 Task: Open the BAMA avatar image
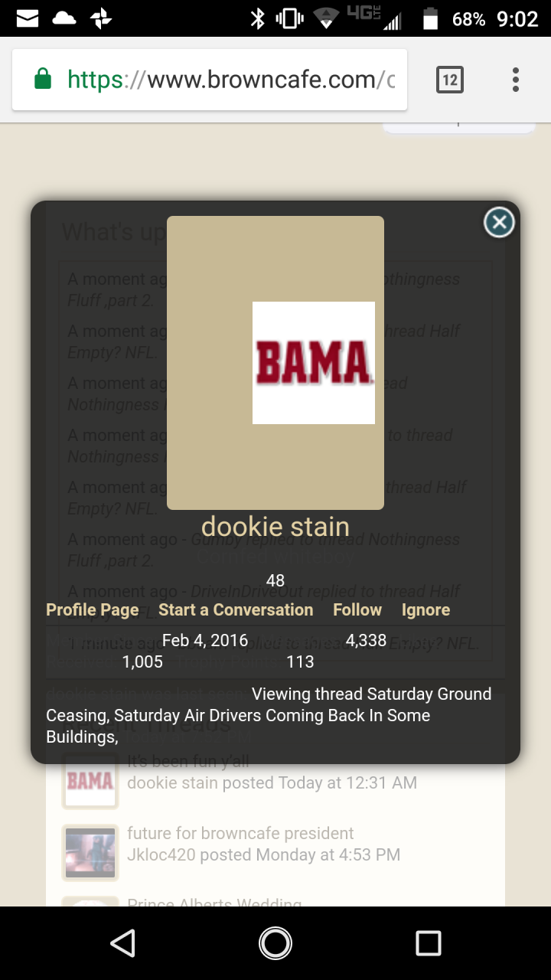(x=314, y=363)
